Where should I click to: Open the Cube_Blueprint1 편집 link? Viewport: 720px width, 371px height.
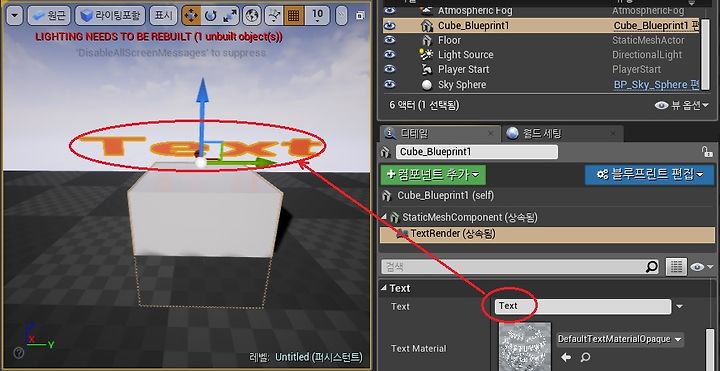[x=656, y=26]
